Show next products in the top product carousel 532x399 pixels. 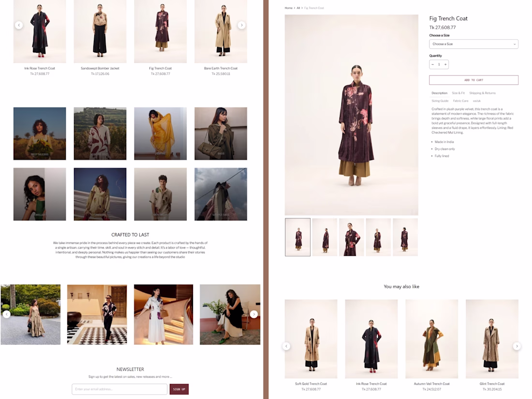click(241, 25)
